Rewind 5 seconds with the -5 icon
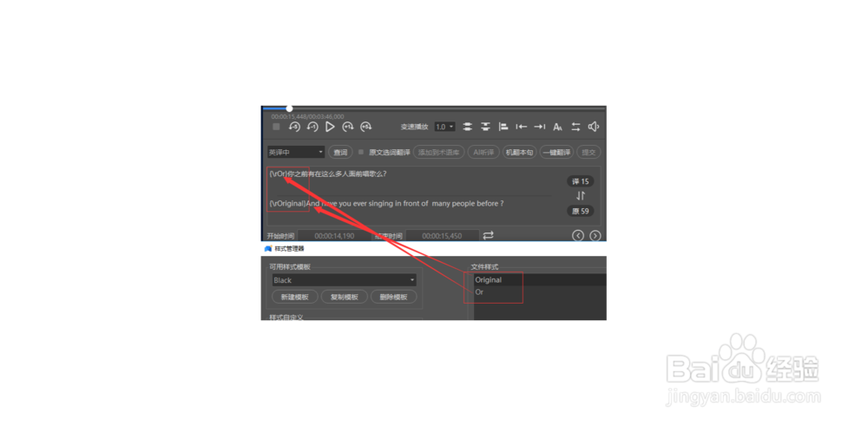This screenshot has width=868, height=426. coord(294,127)
